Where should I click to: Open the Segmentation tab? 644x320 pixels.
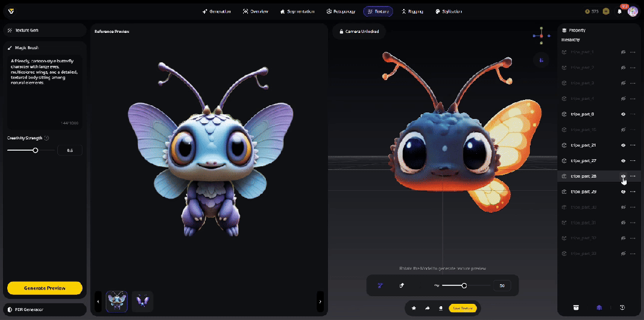[x=302, y=11]
